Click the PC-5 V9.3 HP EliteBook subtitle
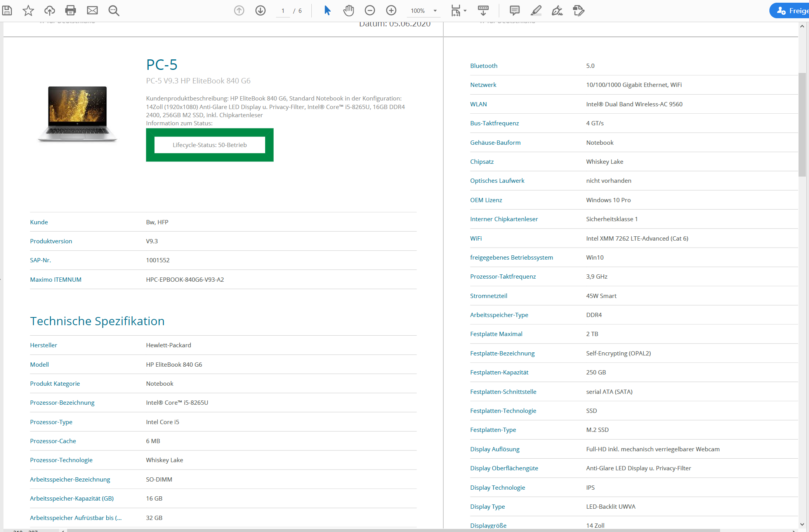The image size is (809, 532). coord(198,81)
